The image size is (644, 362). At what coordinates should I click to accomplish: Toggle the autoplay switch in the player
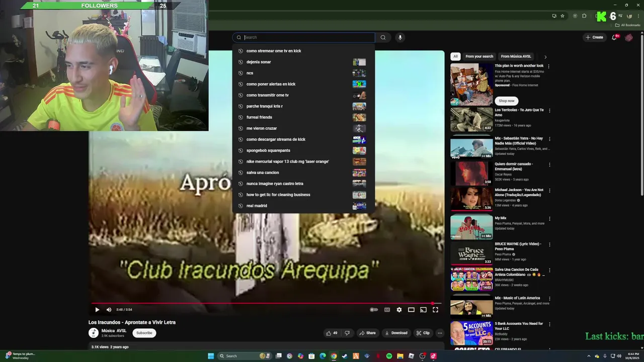click(x=374, y=310)
